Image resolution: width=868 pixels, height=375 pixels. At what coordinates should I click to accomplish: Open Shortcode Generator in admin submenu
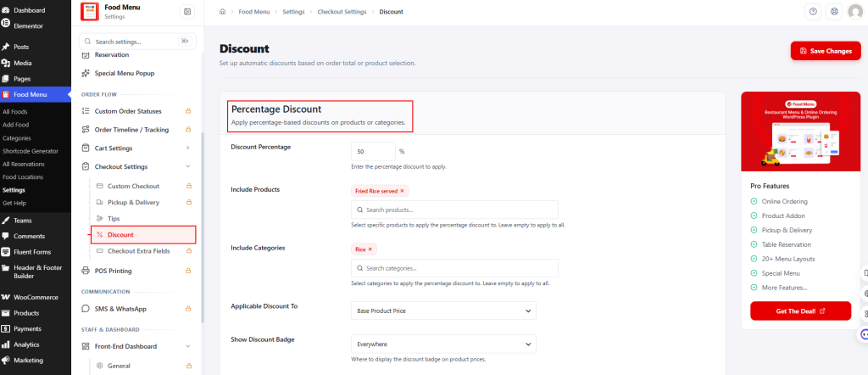point(31,151)
